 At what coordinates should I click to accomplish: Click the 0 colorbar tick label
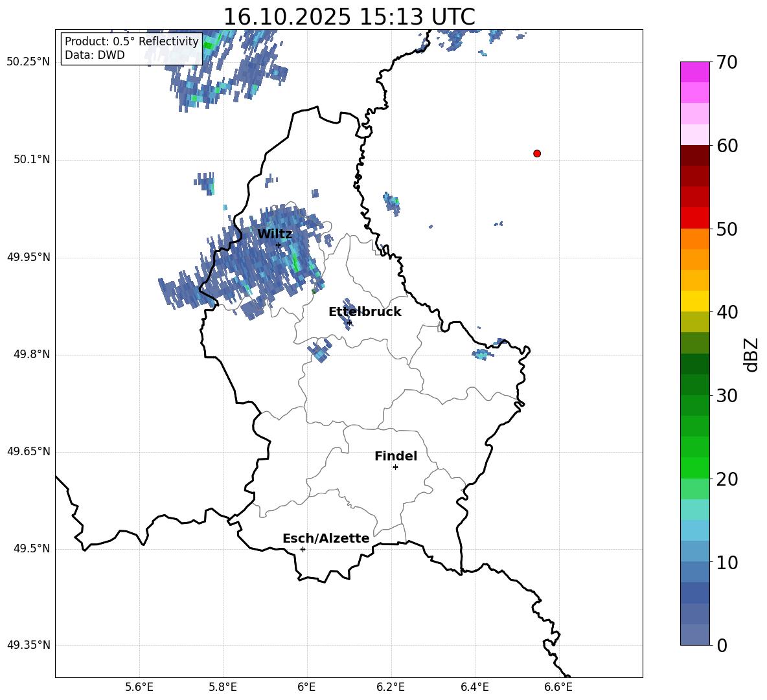tap(722, 645)
